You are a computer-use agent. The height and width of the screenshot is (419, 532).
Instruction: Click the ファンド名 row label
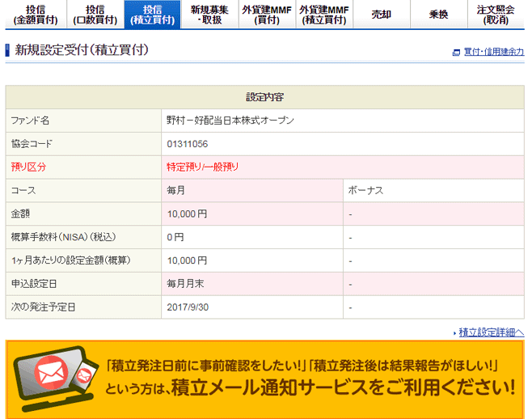coord(30,121)
